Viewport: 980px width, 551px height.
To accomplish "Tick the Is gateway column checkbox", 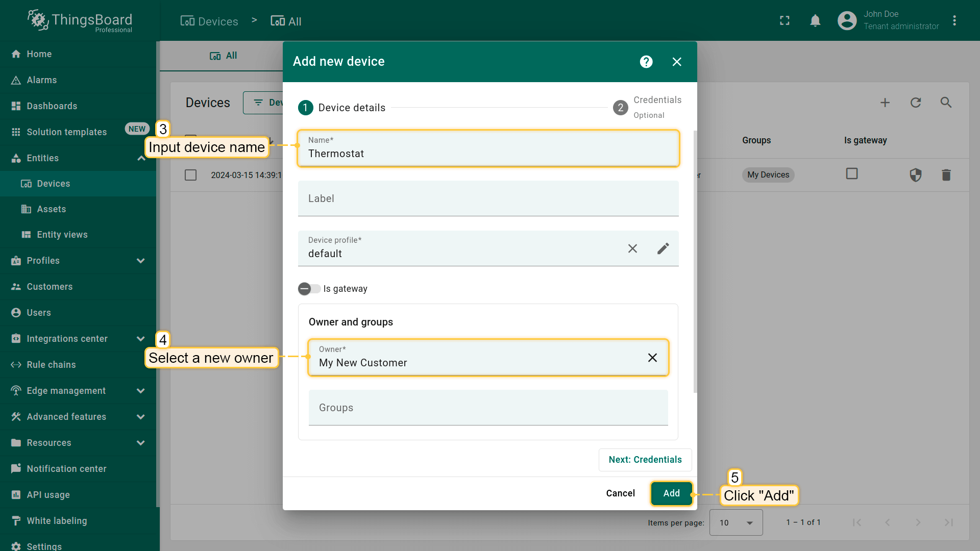I will pos(851,174).
